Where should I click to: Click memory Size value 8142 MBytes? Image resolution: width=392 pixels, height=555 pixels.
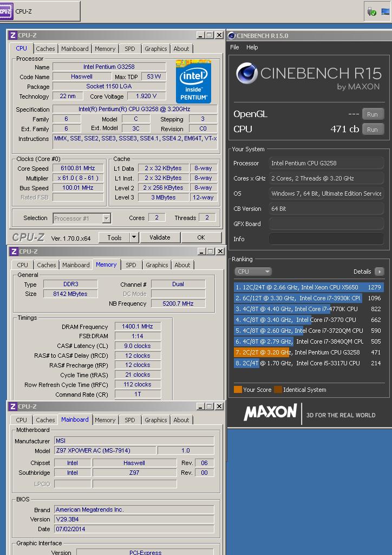coord(70,294)
